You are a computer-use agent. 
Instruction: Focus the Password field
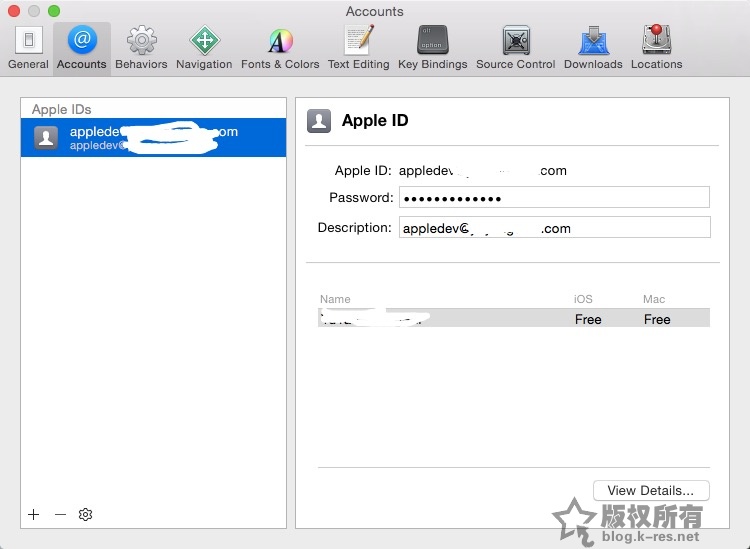(554, 197)
